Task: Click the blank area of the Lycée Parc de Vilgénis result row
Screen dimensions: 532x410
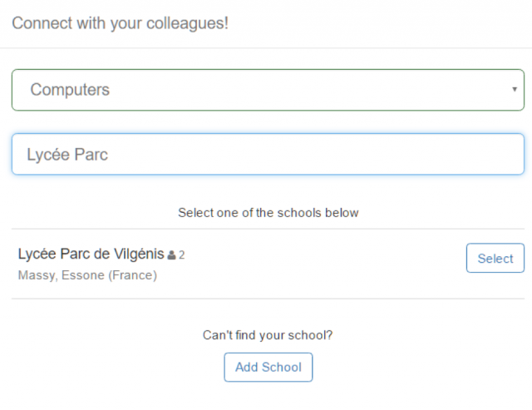Action: click(x=332, y=264)
